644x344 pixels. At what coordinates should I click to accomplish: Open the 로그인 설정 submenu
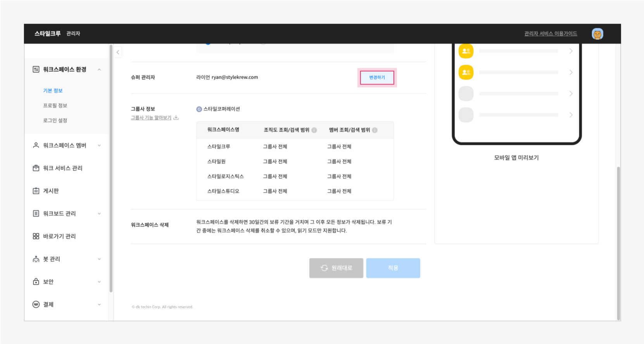pos(55,120)
